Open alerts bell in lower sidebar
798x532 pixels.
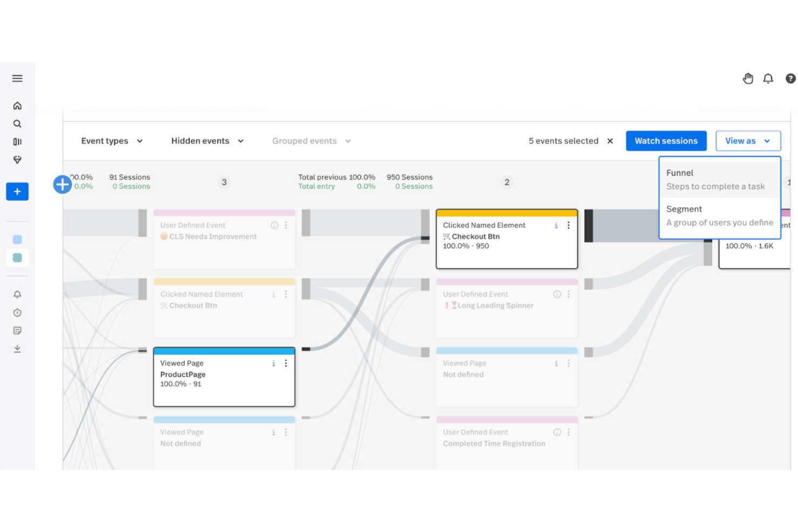point(17,294)
